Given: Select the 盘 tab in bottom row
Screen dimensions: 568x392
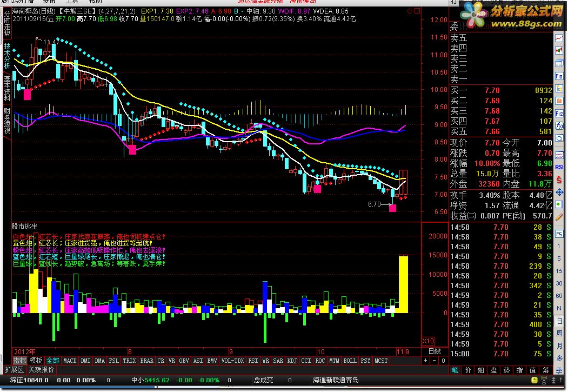Looking at the screenshot, I should (494, 370).
